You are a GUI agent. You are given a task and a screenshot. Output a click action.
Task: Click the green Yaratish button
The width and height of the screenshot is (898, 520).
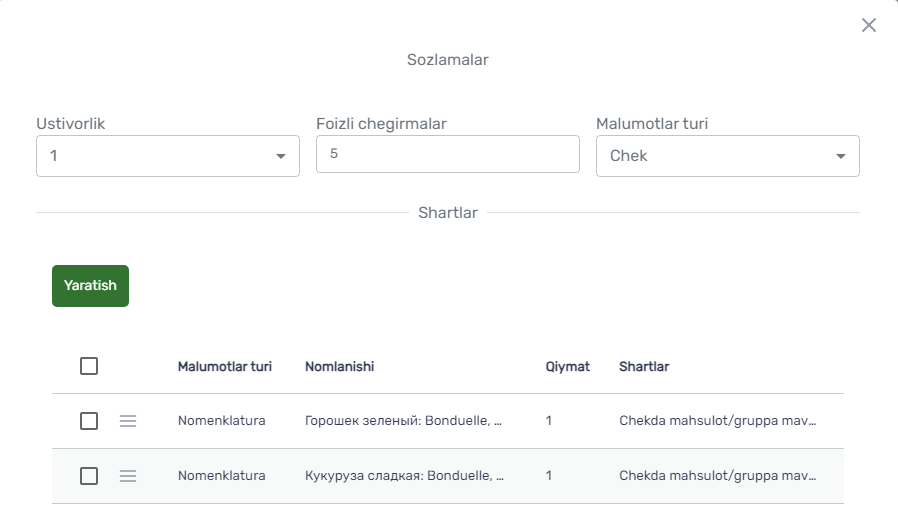[90, 286]
